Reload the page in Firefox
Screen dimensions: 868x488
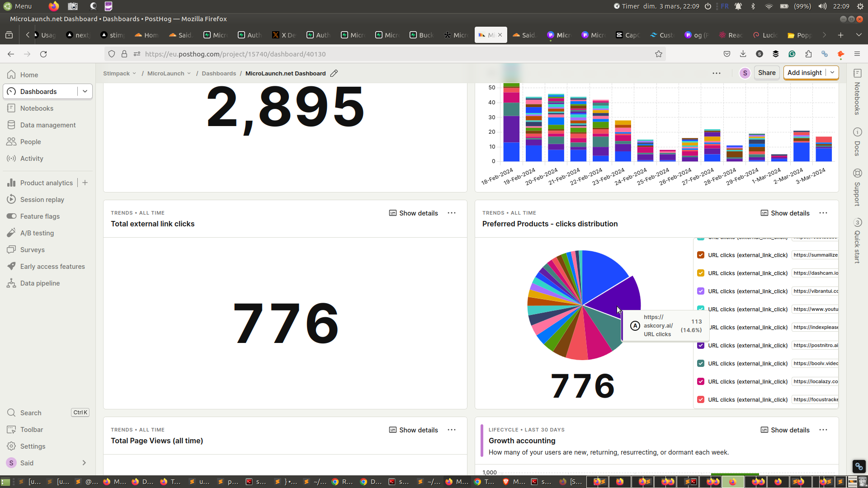(x=43, y=54)
